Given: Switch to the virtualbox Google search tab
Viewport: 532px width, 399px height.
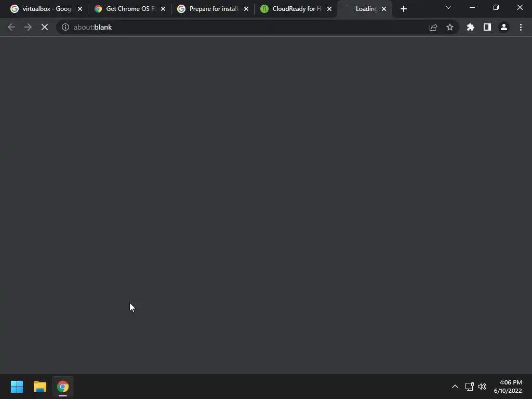Looking at the screenshot, I should [47, 9].
